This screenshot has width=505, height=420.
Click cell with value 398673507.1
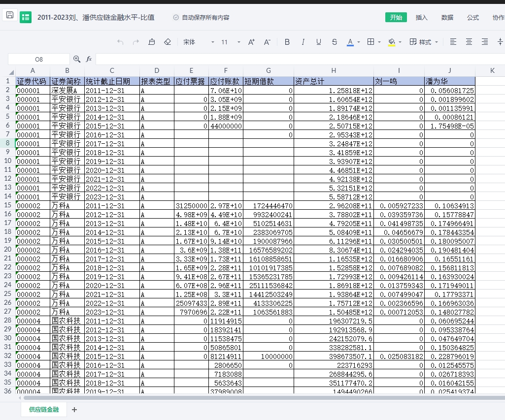(334, 356)
